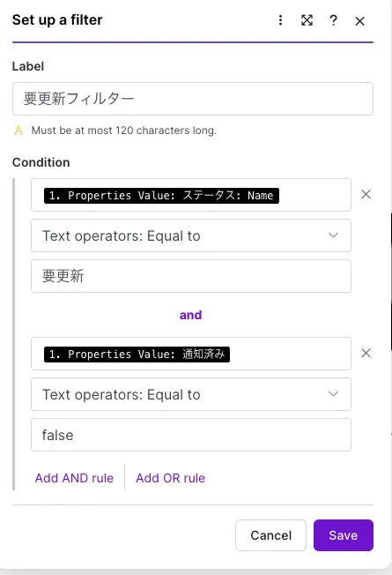Select the ステータス: Name mapped value pill
The height and width of the screenshot is (575, 392).
coord(161,196)
